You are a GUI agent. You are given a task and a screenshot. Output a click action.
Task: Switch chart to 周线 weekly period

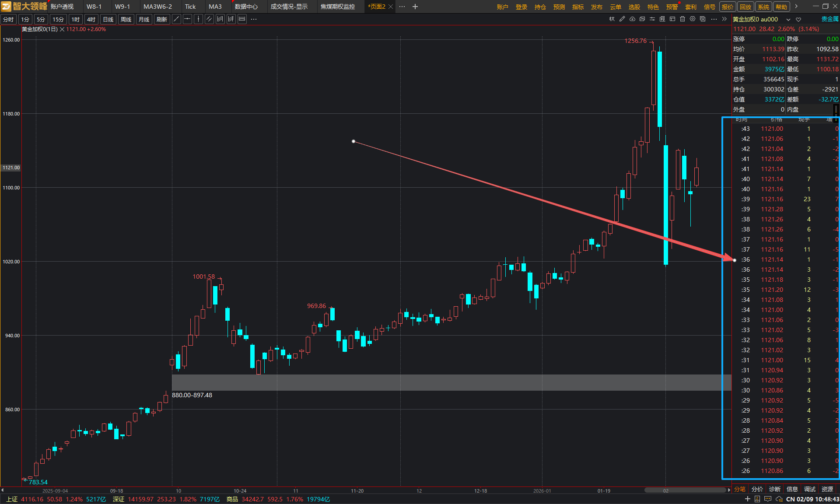(126, 19)
